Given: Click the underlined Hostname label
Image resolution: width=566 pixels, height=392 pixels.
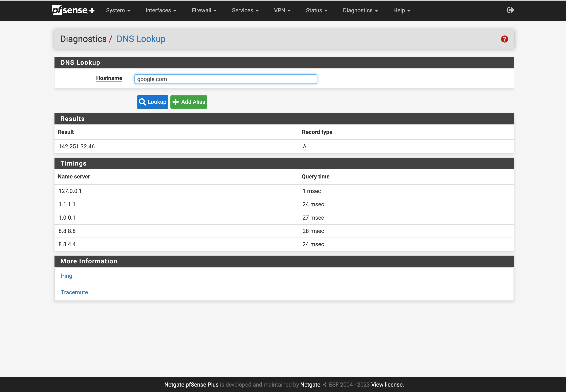Looking at the screenshot, I should 109,78.
